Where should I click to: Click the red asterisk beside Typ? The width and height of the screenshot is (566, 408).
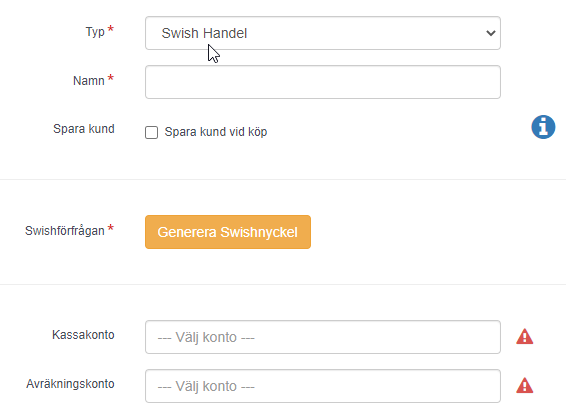[111, 29]
